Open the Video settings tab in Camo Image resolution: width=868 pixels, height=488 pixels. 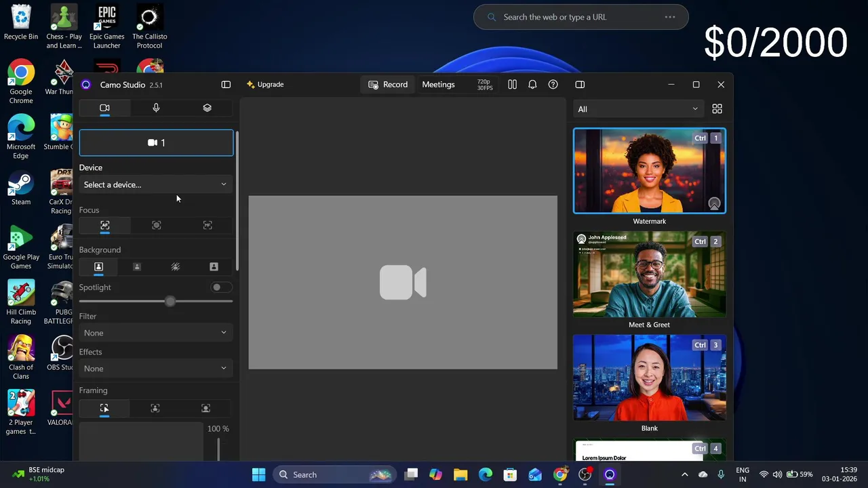104,108
